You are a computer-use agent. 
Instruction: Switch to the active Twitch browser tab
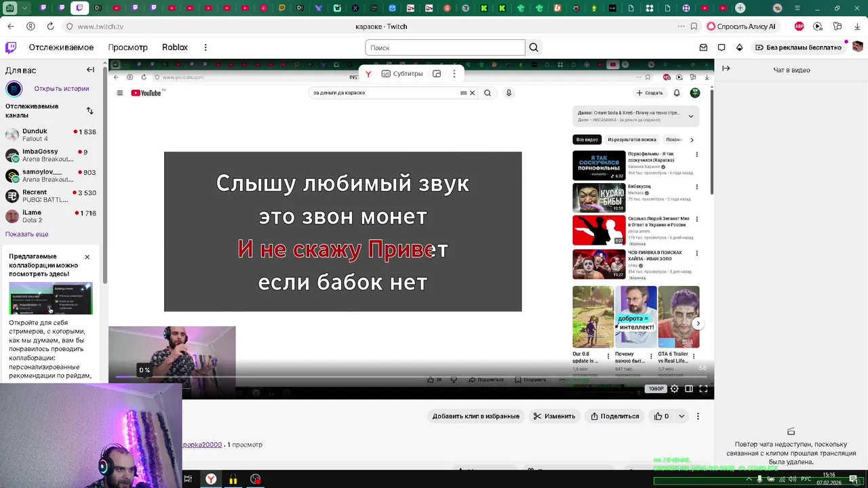coord(79,8)
